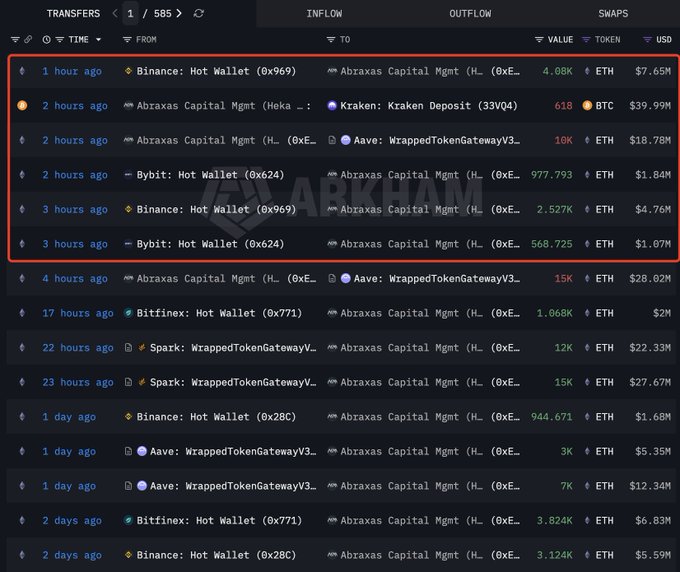The image size is (680, 572).
Task: Filter by the VALUE column
Action: click(x=539, y=39)
